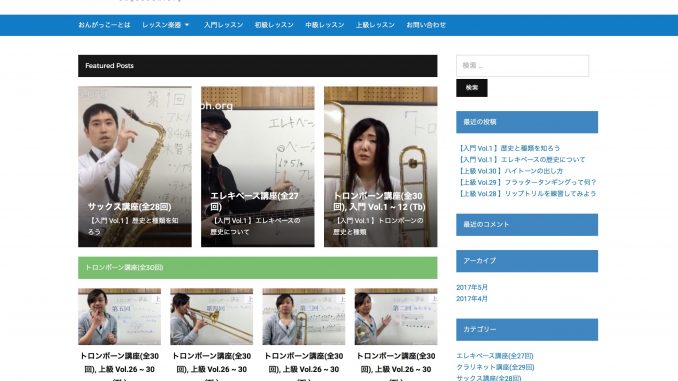
Task: Open the クラリネット講座(全29回) category link
Action: point(495,367)
